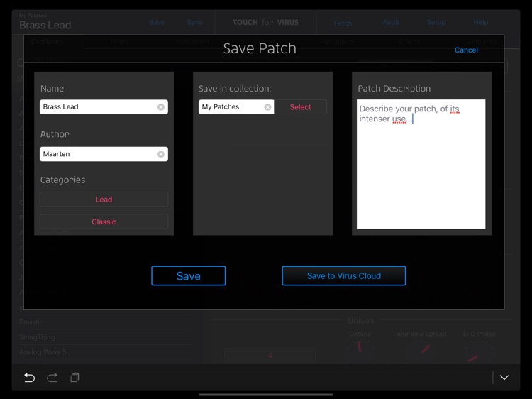Open Setup in the top bar
Image resolution: width=532 pixels, height=399 pixels.
pos(436,22)
